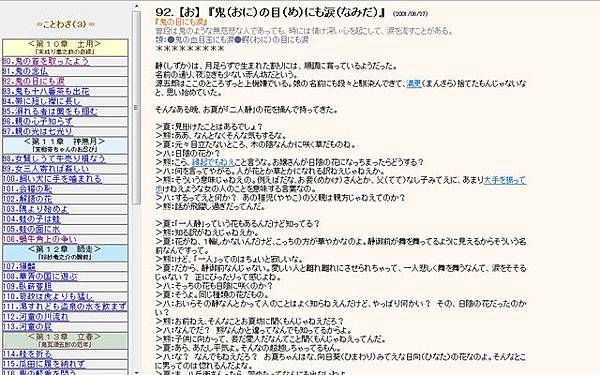Click the sidebar scrollbar down arrow
This screenshot has height=375, width=600.
click(x=137, y=372)
